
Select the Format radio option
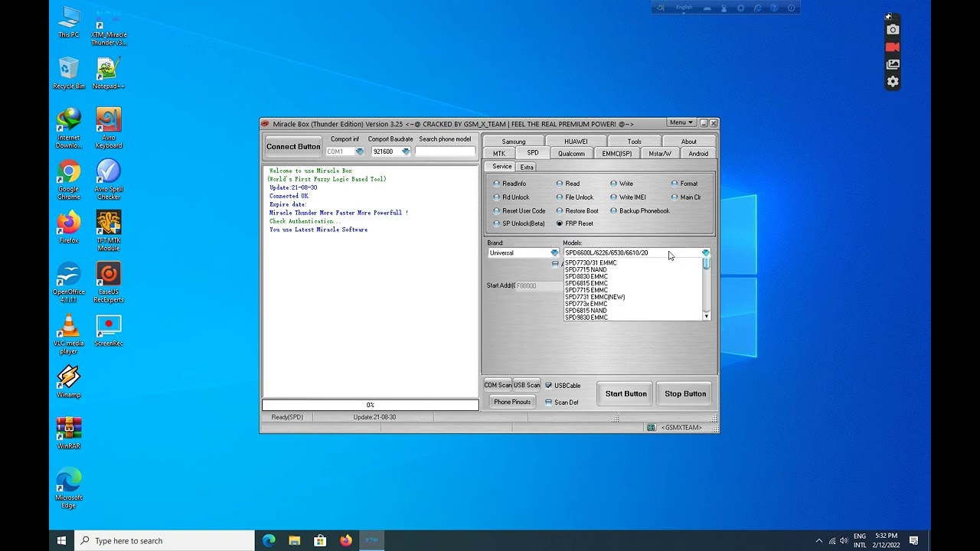tap(684, 184)
